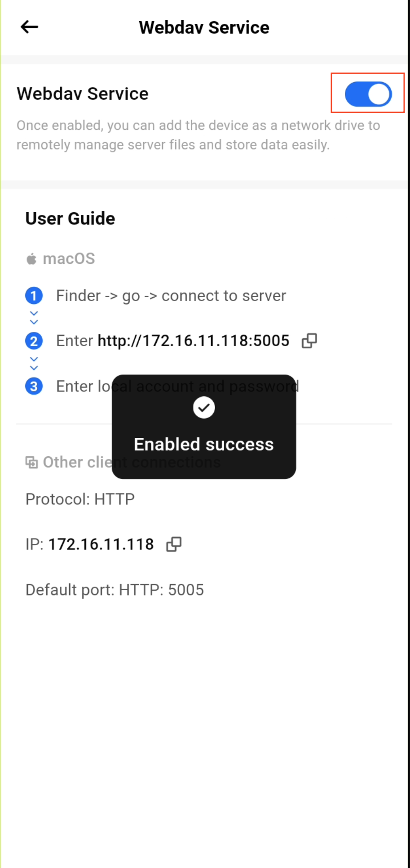This screenshot has height=868, width=410.
Task: Go back using the arrow icon
Action: [x=30, y=27]
